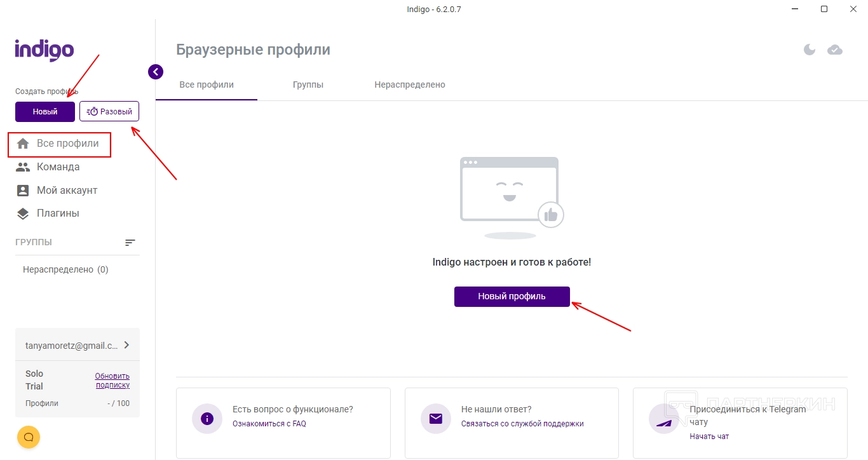Switch to the Группы tab

(x=308, y=85)
